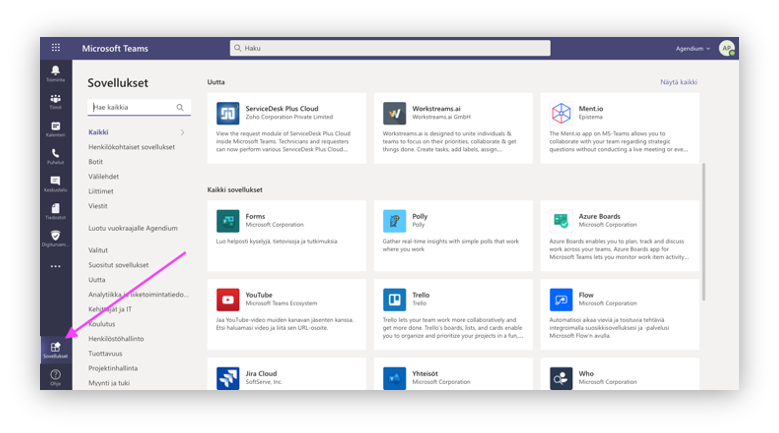779x433 pixels.
Task: Select the Välilehdet category
Action: pyautogui.click(x=103, y=176)
